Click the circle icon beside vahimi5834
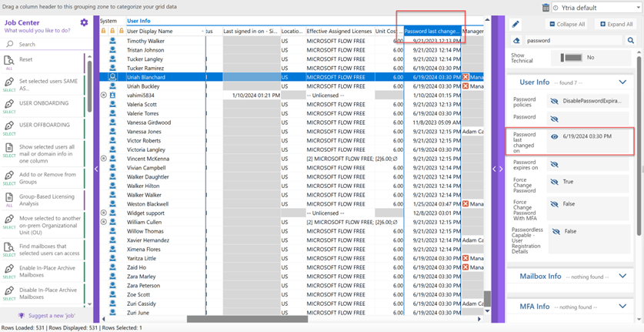 tap(104, 95)
